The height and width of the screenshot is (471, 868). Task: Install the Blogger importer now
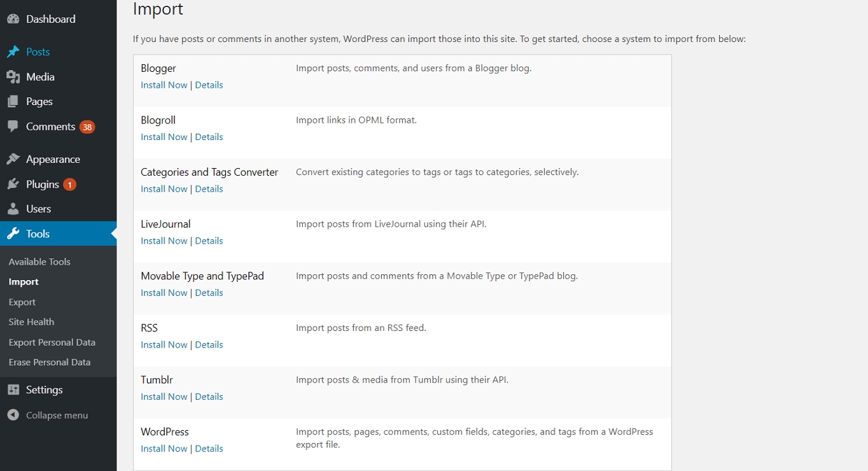(x=164, y=85)
